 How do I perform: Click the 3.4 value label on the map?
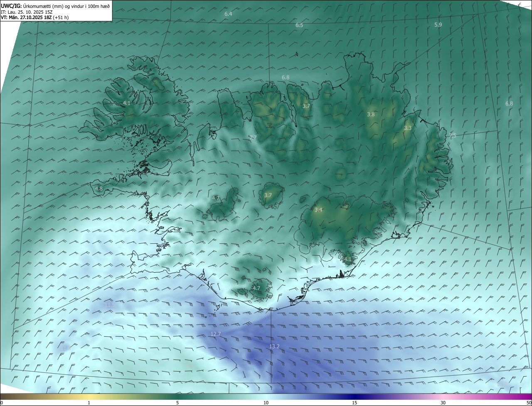pos(318,210)
